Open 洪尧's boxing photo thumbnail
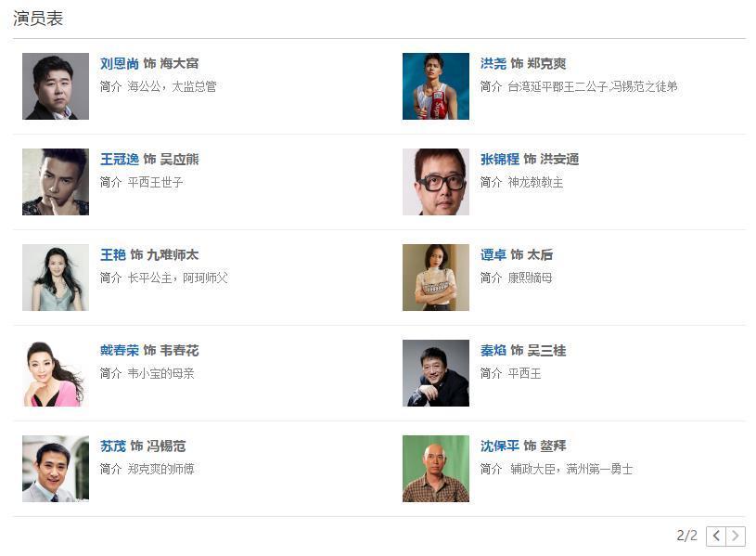 [x=436, y=86]
